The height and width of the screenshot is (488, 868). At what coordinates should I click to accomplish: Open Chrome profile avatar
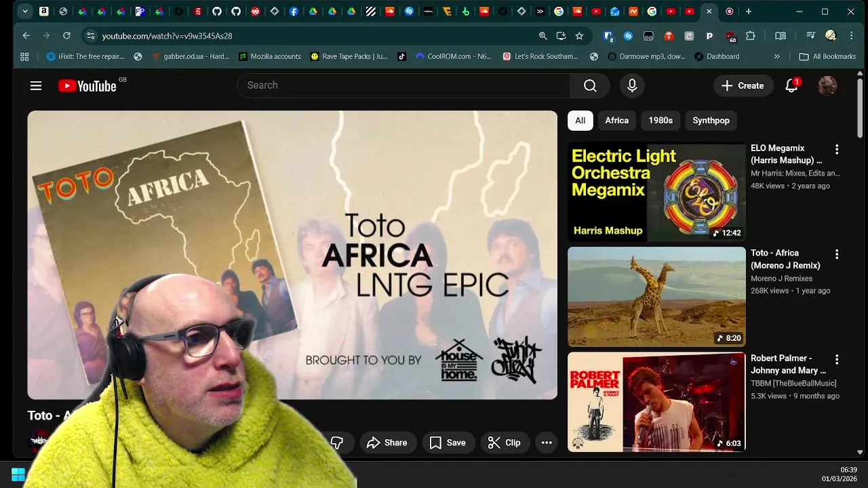[831, 36]
